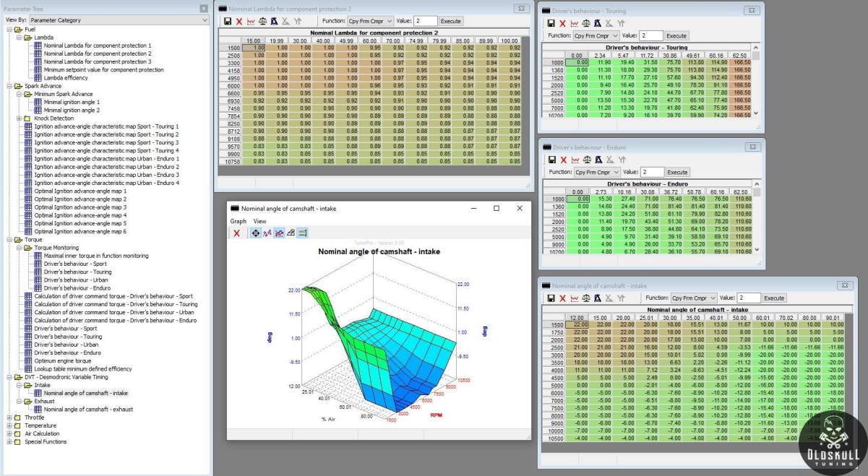Click the red X icon in Driver's behaviour Touring toolbar

pos(562,23)
